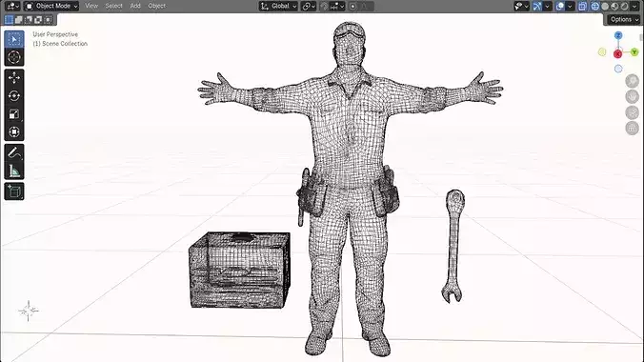Image resolution: width=644 pixels, height=362 pixels.
Task: Click the Add Cube tool
Action: coord(14,191)
